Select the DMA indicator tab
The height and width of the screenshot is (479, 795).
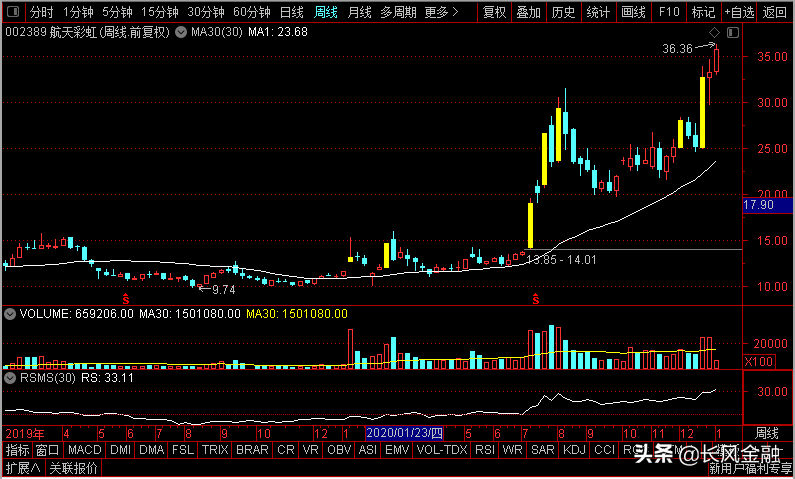(x=152, y=450)
